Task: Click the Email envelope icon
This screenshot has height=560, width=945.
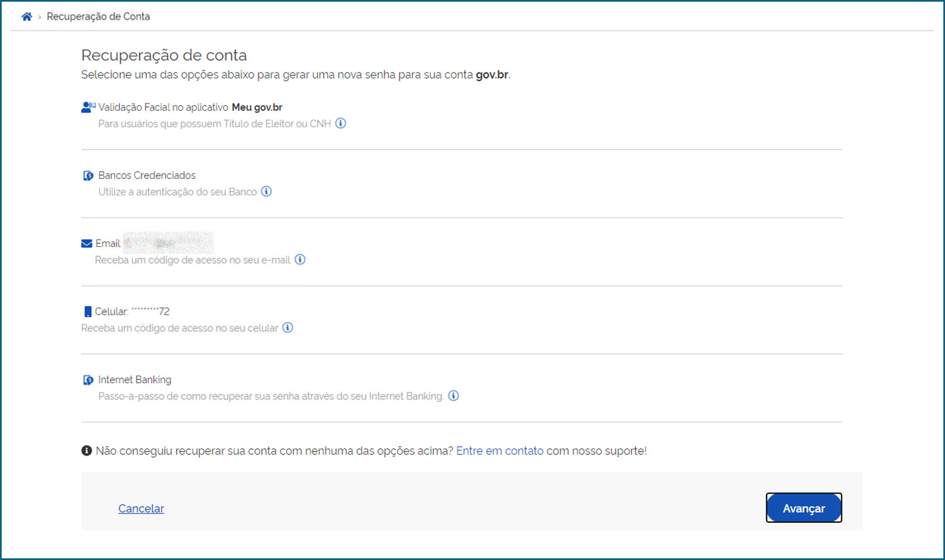Action: pos(87,244)
